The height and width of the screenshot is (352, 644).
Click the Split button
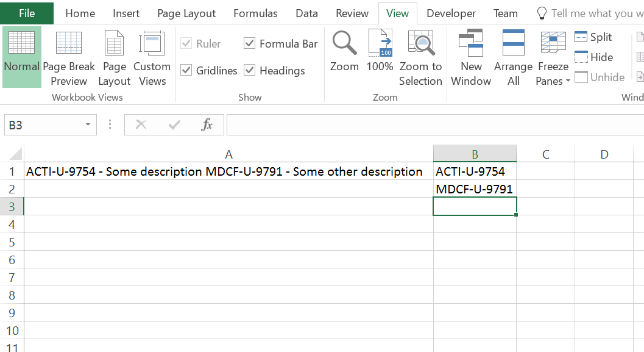click(593, 37)
